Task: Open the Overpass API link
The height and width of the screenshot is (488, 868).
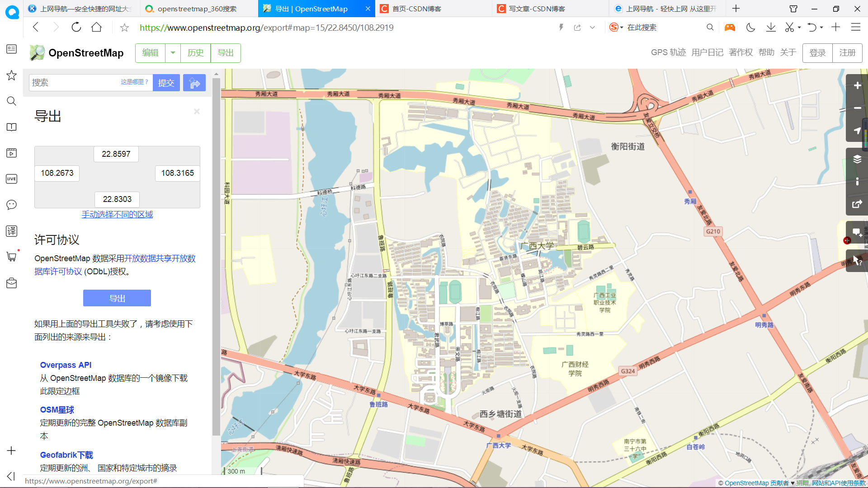Action: pyautogui.click(x=66, y=365)
